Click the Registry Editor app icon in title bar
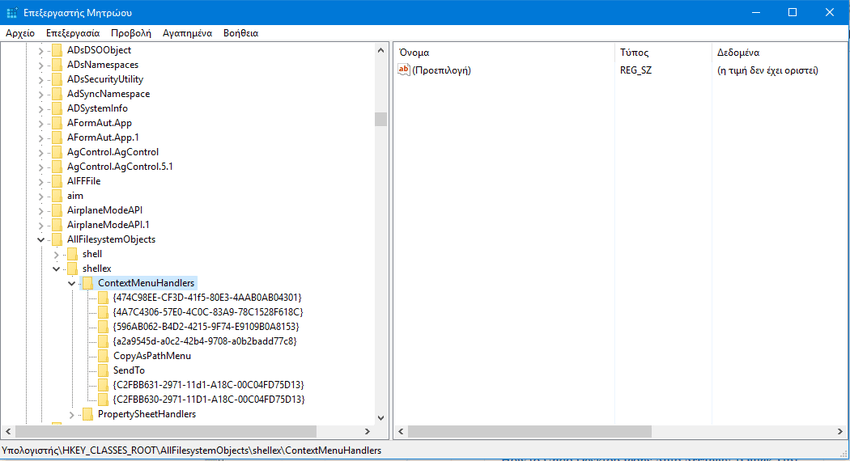 click(11, 12)
